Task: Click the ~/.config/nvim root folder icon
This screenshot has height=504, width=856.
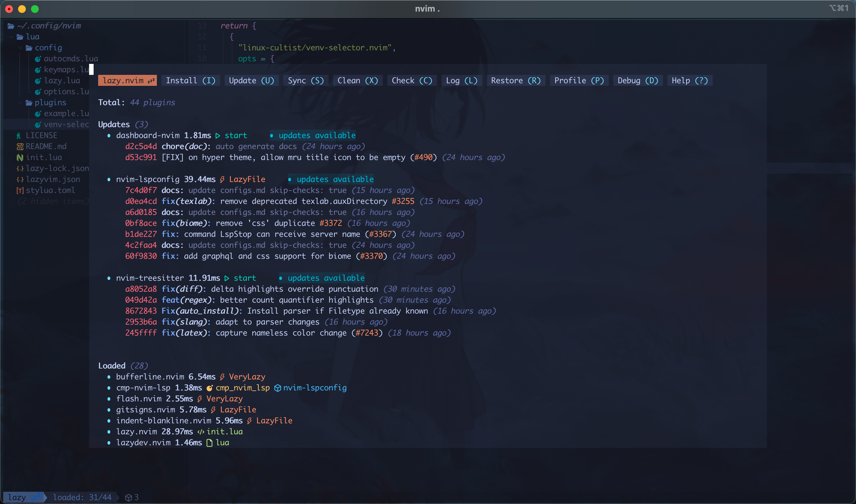Action: [11, 26]
